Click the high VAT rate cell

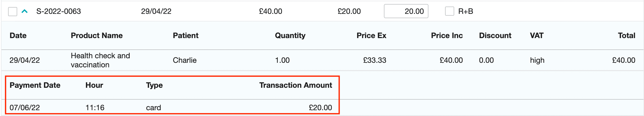(x=537, y=60)
